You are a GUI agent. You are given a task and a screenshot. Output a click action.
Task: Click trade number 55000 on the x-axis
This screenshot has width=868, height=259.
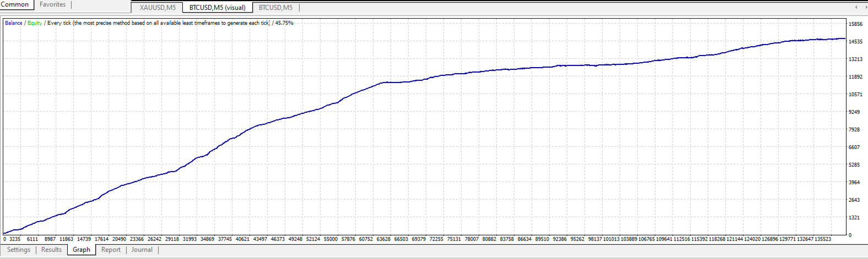click(330, 239)
